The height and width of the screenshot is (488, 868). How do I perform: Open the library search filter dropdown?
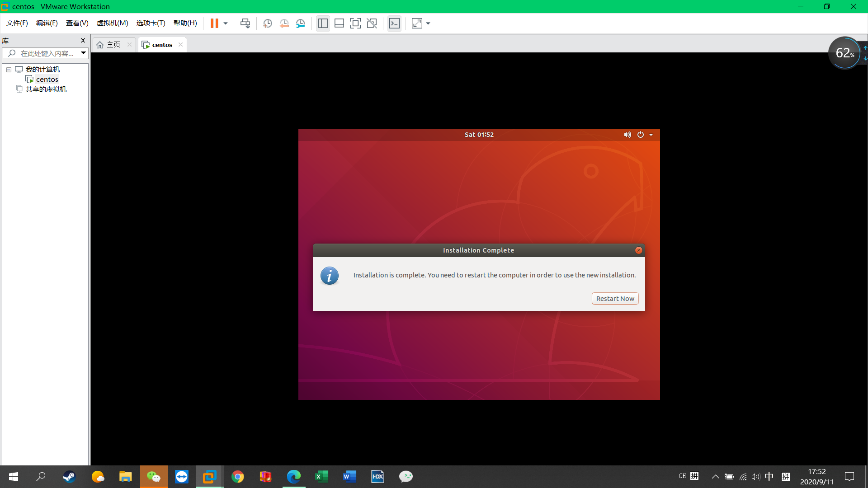(x=83, y=53)
